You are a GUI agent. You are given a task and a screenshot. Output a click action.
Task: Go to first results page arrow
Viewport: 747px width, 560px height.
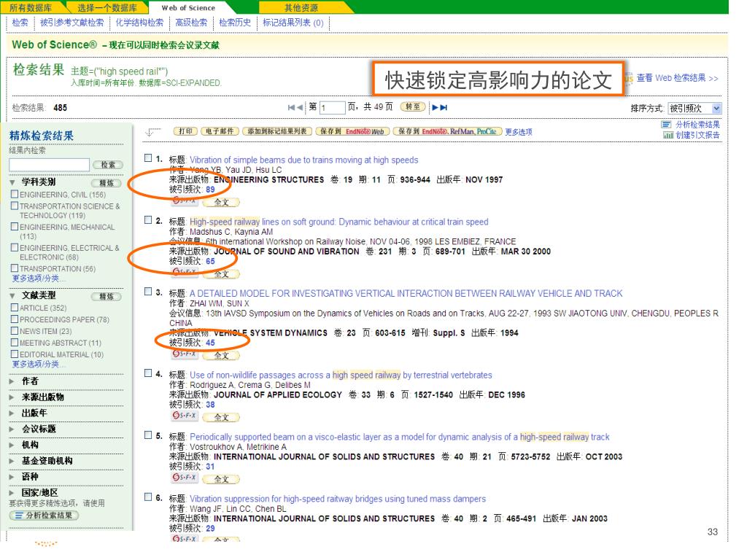click(x=291, y=108)
